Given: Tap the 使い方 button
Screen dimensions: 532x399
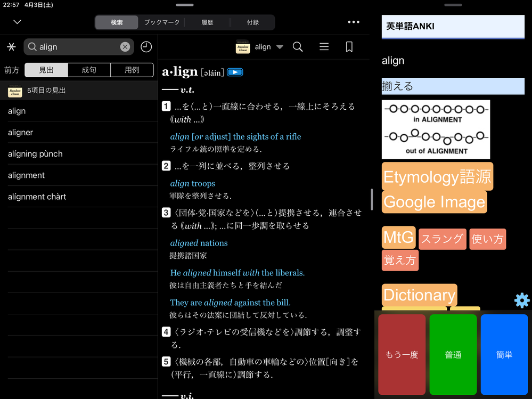Looking at the screenshot, I should 488,239.
